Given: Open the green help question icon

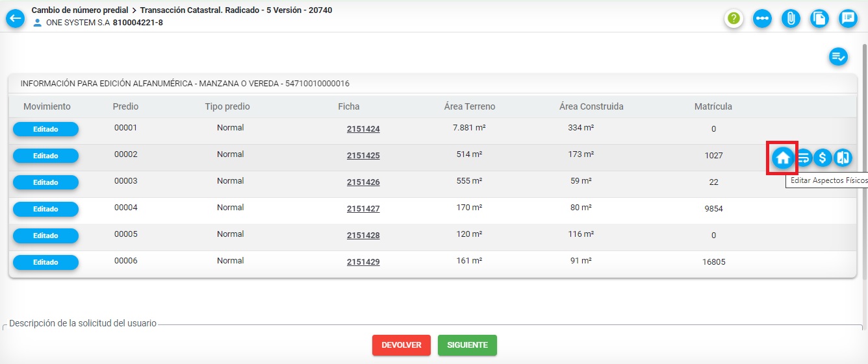Looking at the screenshot, I should coord(734,18).
